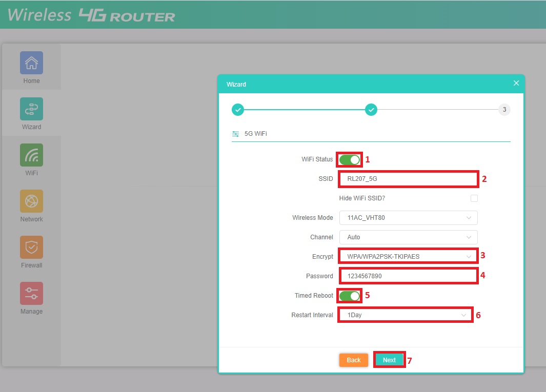
Task: Close the Wizard dialog
Action: click(x=516, y=83)
